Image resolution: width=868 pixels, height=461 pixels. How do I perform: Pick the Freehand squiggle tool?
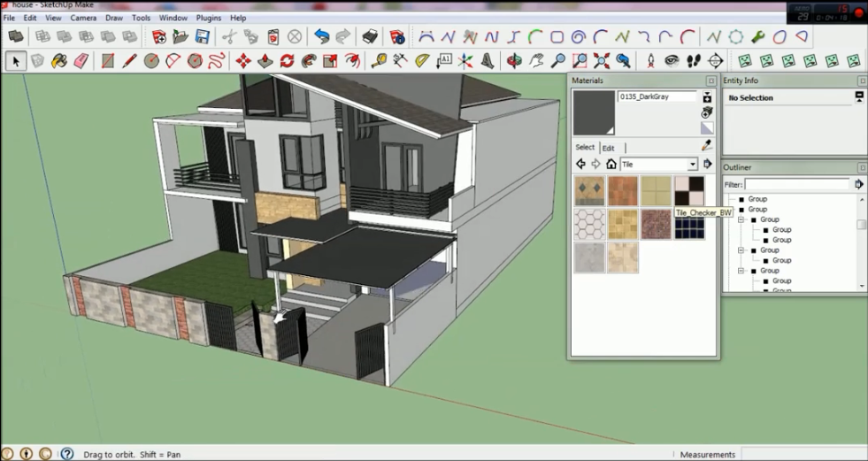pyautogui.click(x=217, y=60)
